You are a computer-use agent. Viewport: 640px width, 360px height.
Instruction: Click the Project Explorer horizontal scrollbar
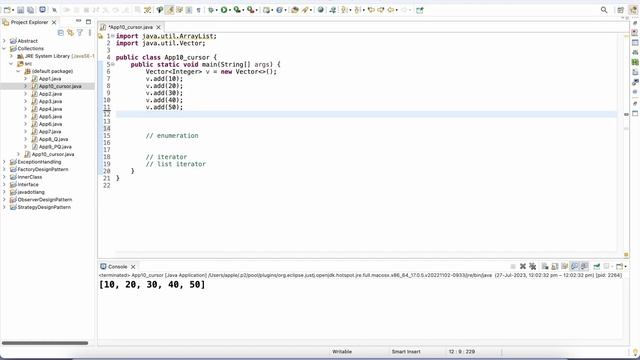pyautogui.click(x=45, y=343)
